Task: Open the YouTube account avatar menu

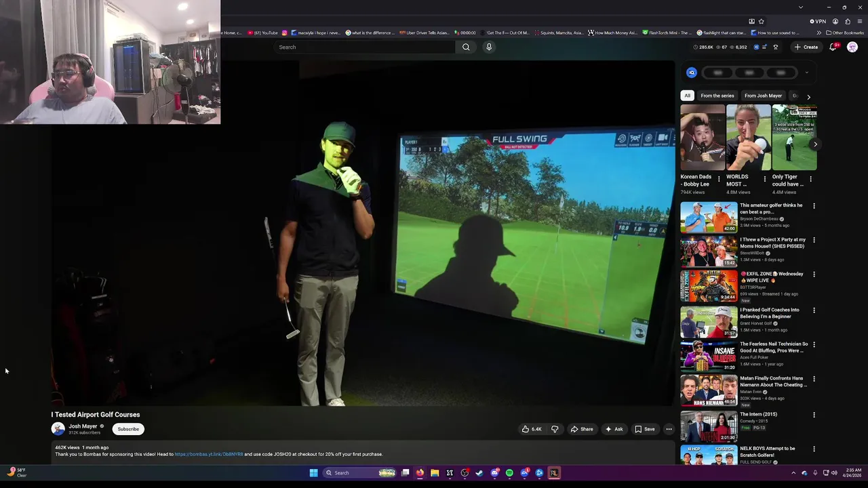Action: click(852, 47)
